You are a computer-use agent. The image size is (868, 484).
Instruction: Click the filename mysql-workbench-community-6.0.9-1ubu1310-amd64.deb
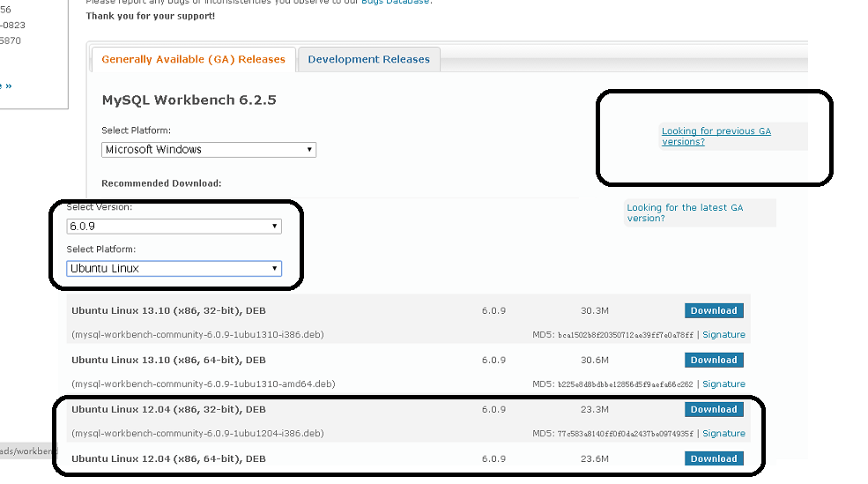pyautogui.click(x=204, y=383)
